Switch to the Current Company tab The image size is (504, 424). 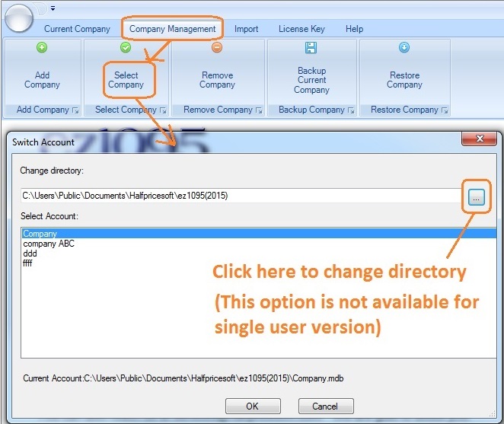(77, 29)
